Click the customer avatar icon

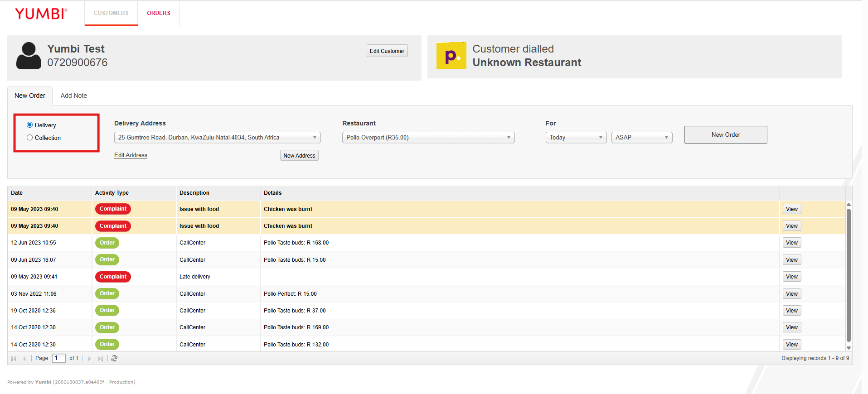point(29,56)
